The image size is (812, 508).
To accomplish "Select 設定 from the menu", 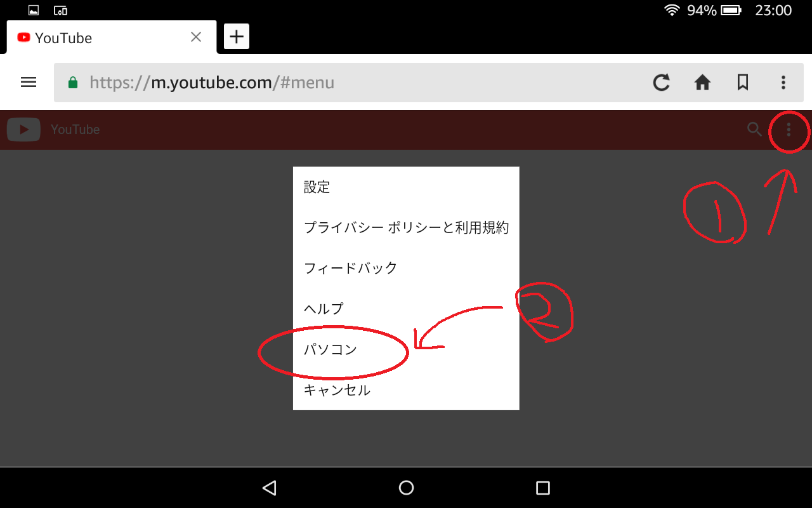I will (317, 187).
